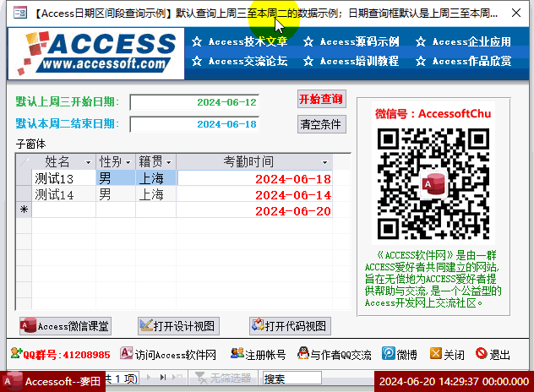Click the 搜索 search box

292,378
